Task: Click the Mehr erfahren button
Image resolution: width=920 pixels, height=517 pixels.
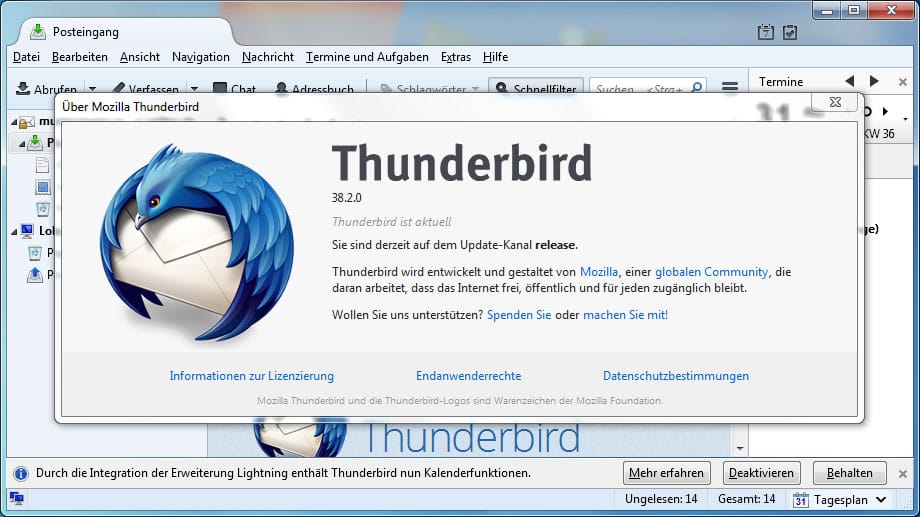Action: [667, 473]
